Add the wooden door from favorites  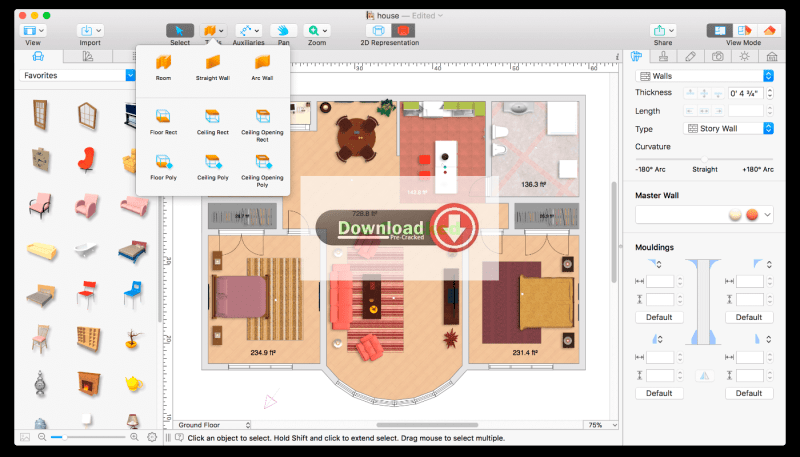(x=40, y=115)
